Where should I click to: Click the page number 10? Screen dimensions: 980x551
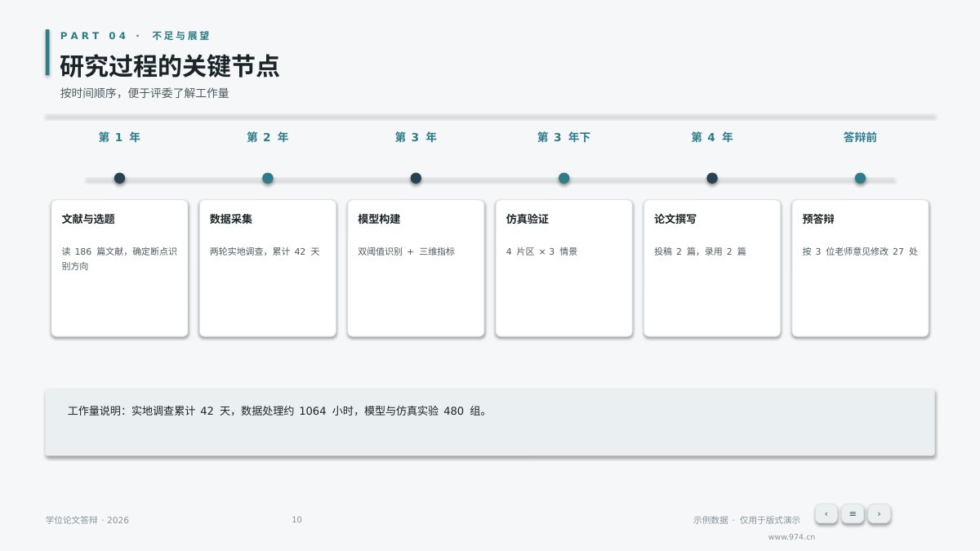[296, 520]
